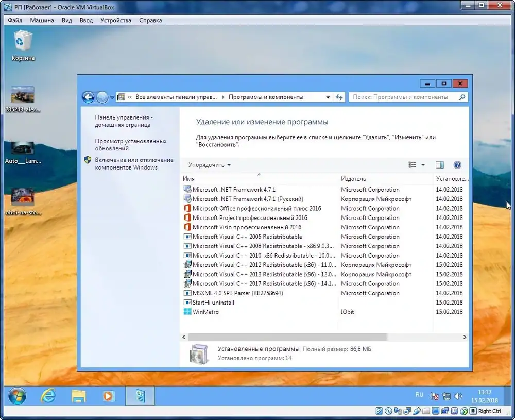Click the refresh button in address bar
The height and width of the screenshot is (420, 515).
[x=339, y=97]
